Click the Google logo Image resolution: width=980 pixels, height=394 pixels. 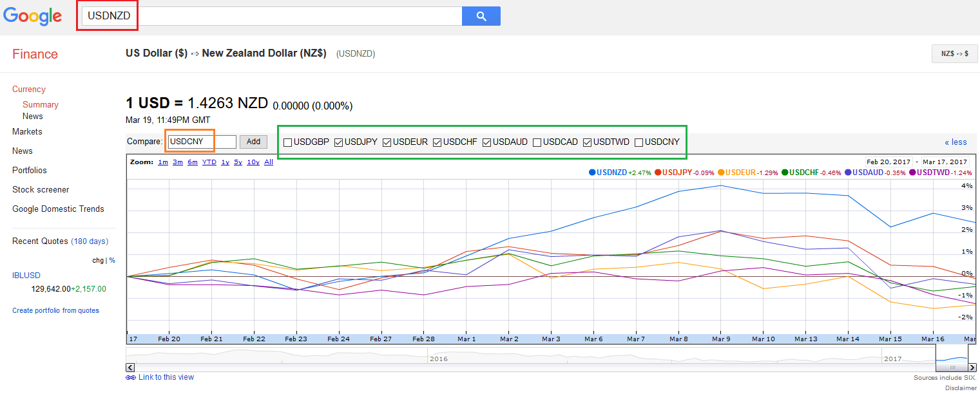click(32, 17)
